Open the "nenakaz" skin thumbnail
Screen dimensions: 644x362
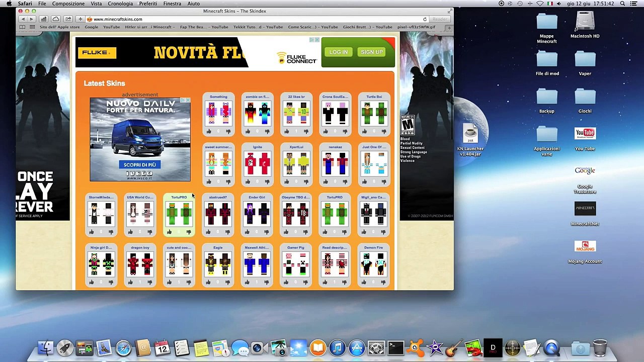(x=335, y=163)
